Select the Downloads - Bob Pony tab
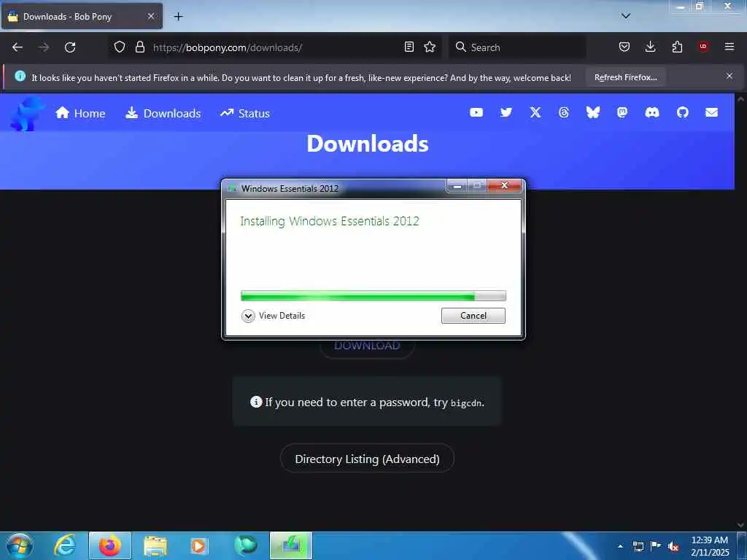The image size is (747, 560). [82, 16]
